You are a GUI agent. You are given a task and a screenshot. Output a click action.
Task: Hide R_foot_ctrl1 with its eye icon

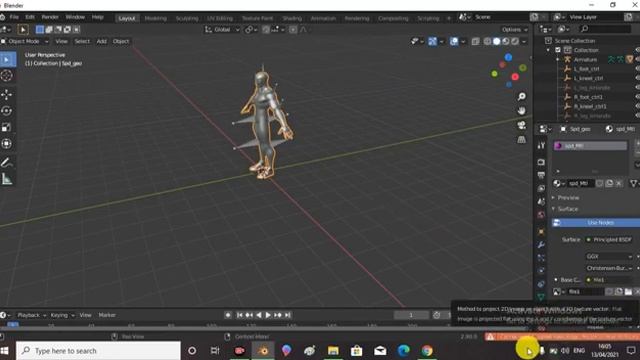point(637,97)
